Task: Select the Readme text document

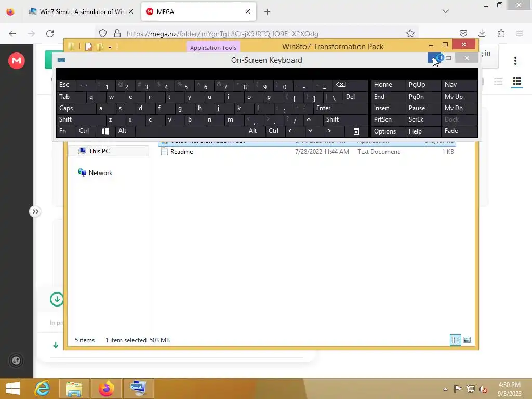Action: [307, 152]
